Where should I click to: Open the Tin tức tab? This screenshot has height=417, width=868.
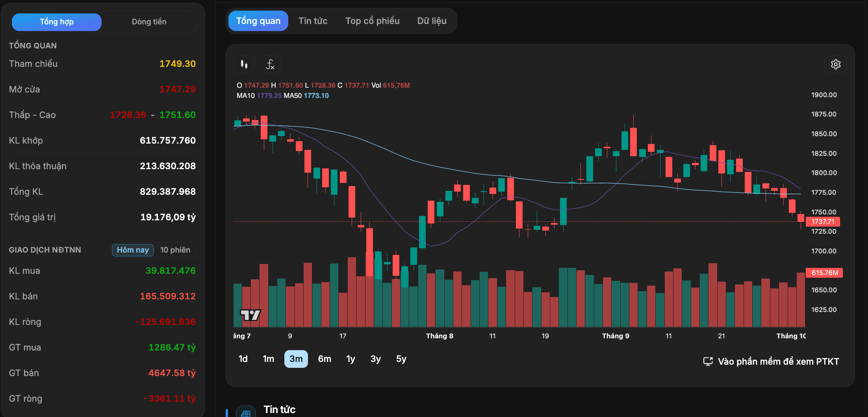(x=313, y=21)
